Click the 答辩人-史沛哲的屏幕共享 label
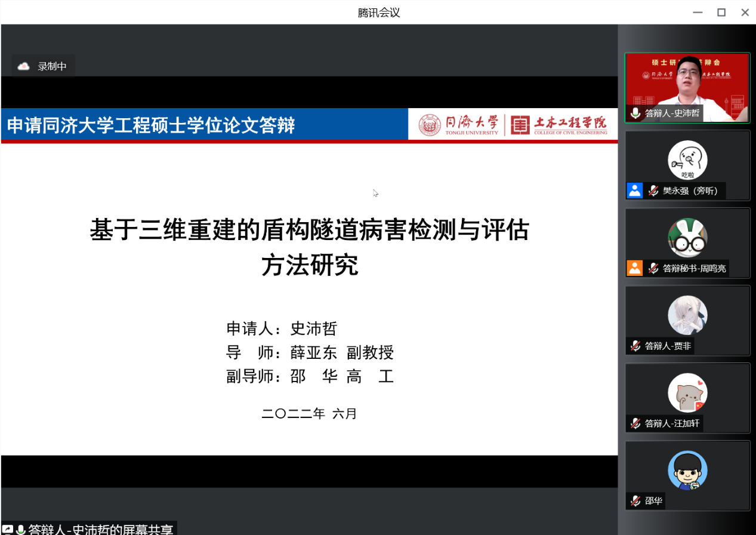This screenshot has width=756, height=535. [x=101, y=530]
